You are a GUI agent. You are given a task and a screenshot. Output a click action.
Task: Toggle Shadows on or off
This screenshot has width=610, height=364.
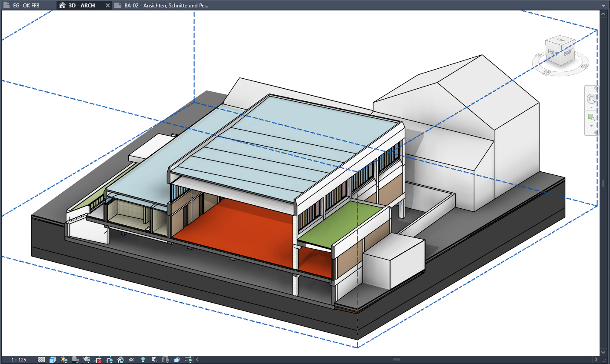pos(75,360)
